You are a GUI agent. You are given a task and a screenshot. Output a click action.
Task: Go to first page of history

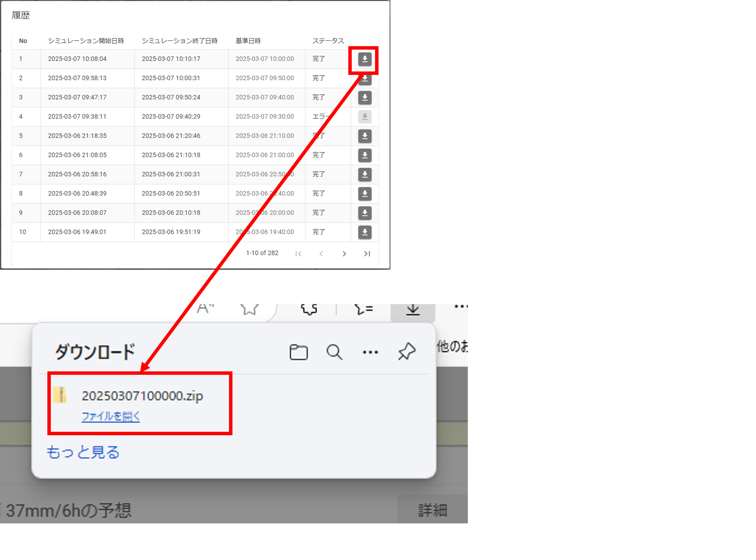(x=298, y=253)
